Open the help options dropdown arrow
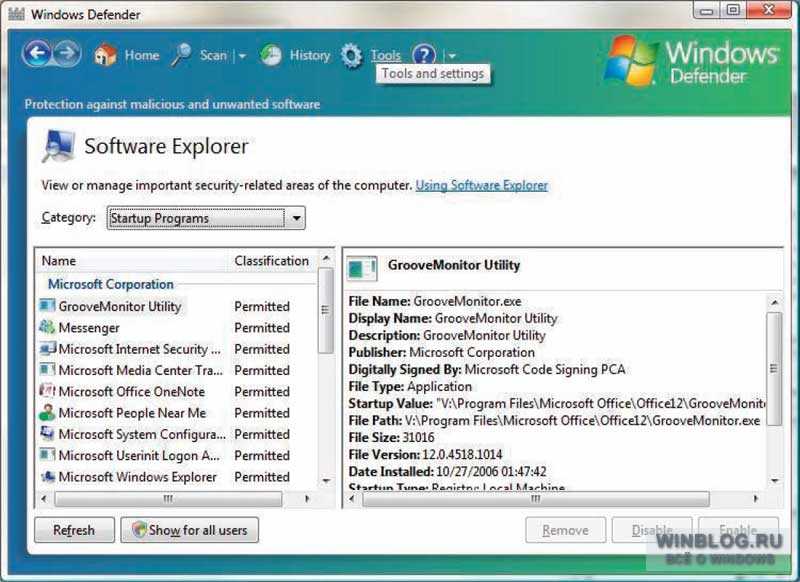Viewport: 800px width, 582px height. click(452, 56)
